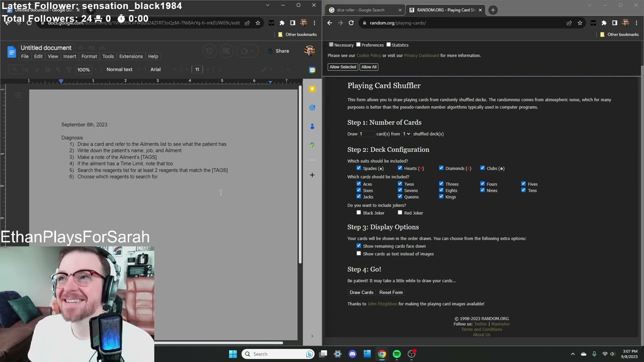Click the paint format roller icon
Screen dimensions: 644x362
(x=68, y=69)
